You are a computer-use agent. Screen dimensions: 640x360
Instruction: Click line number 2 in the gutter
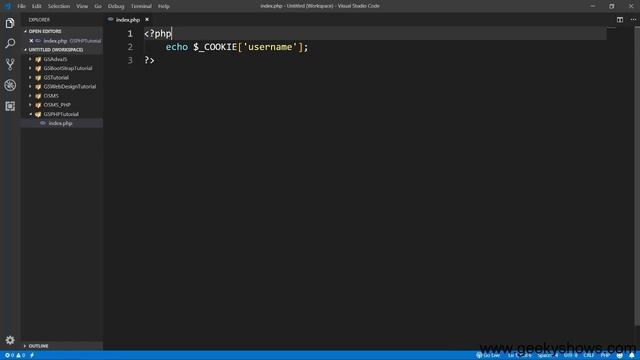coord(130,47)
